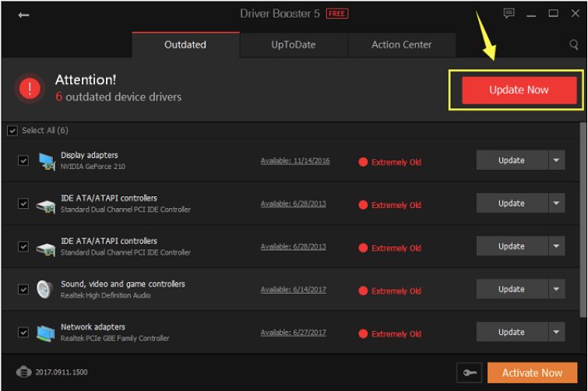The height and width of the screenshot is (391, 588).
Task: Minimize the Driver Booster window
Action: click(531, 14)
